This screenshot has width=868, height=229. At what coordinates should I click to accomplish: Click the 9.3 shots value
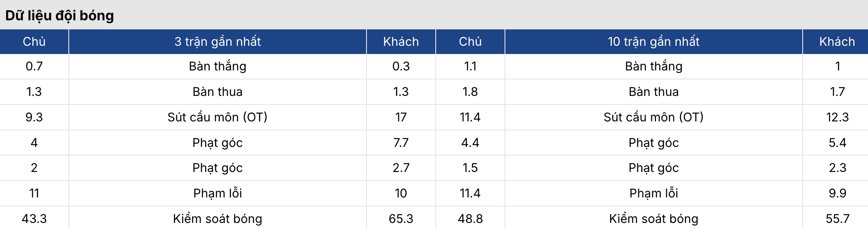pyautogui.click(x=34, y=117)
